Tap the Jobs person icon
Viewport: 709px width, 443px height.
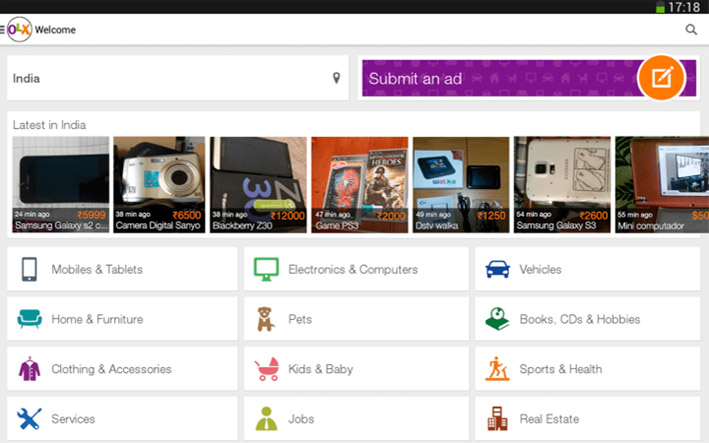click(x=266, y=419)
